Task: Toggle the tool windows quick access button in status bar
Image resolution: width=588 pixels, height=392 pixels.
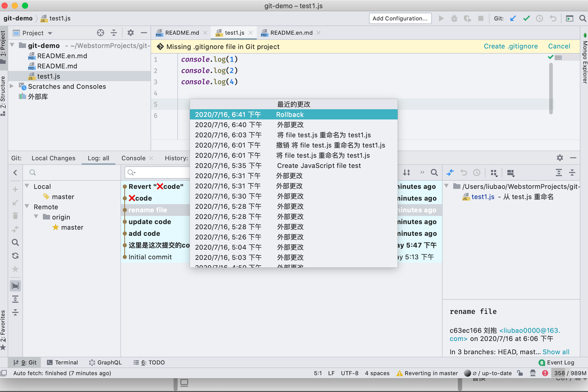Action: click(x=4, y=373)
